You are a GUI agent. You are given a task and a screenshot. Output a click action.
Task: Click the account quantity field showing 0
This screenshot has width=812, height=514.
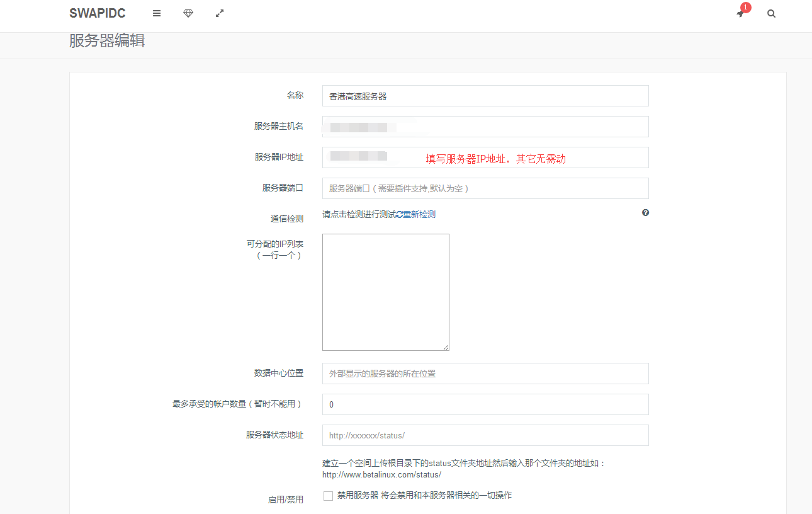pos(485,404)
